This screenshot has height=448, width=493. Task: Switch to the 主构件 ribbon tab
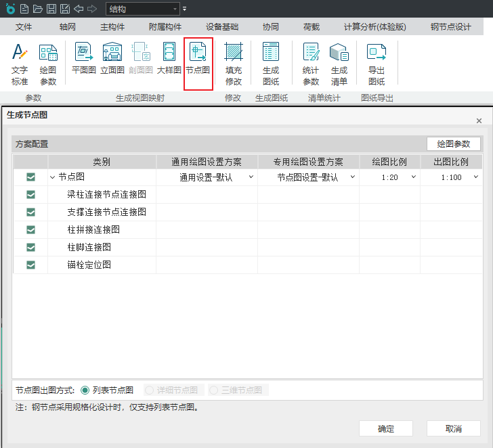click(112, 27)
